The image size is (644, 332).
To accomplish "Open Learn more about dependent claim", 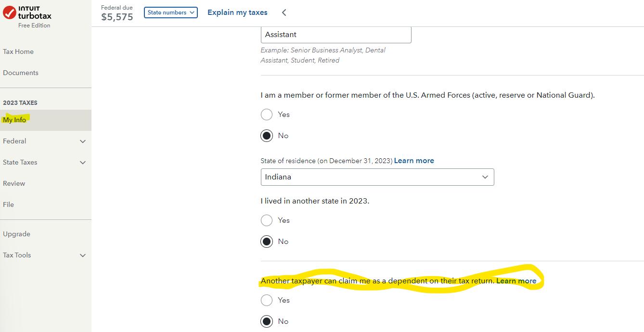I will (x=516, y=281).
